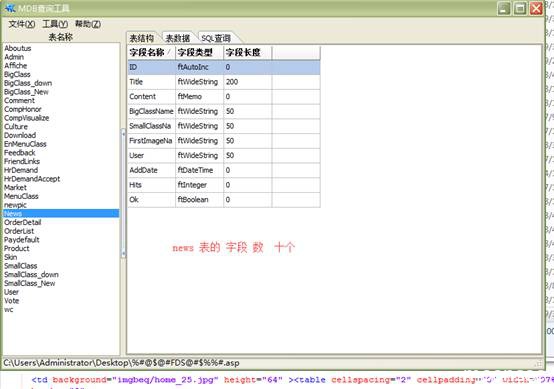Sort by 字段名称 column header

tap(152, 53)
